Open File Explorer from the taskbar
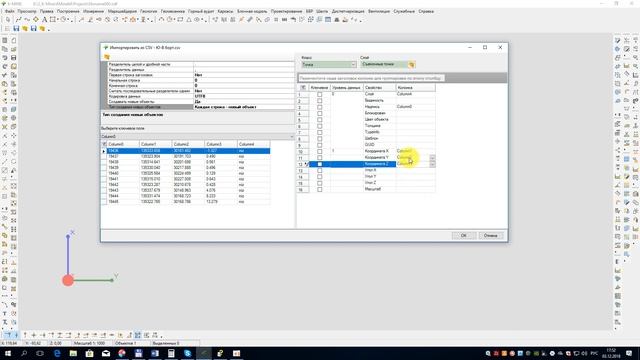 click(73, 353)
